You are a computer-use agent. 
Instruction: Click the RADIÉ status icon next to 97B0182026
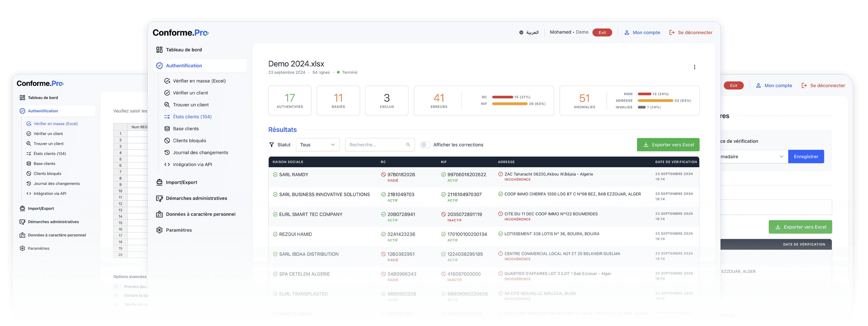click(383, 175)
